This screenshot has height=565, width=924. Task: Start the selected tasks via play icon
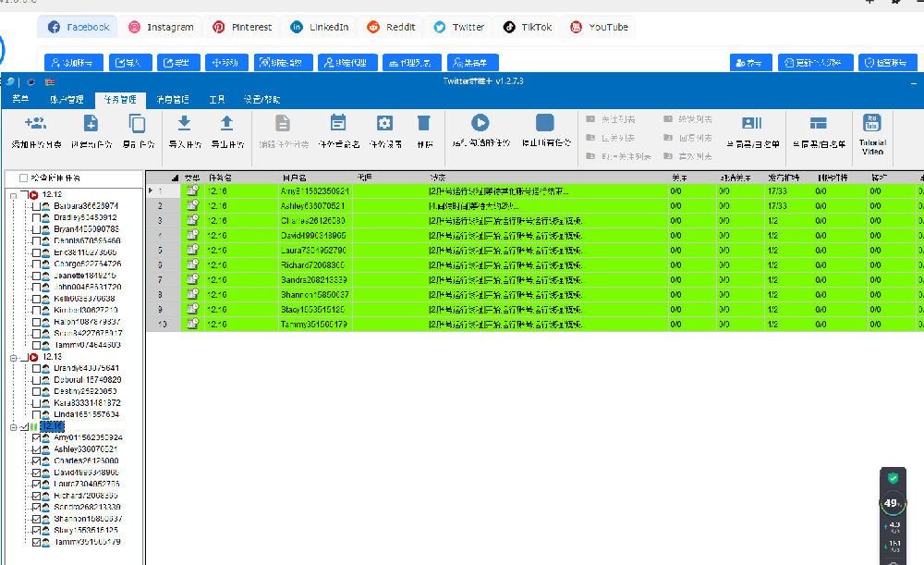[x=480, y=122]
